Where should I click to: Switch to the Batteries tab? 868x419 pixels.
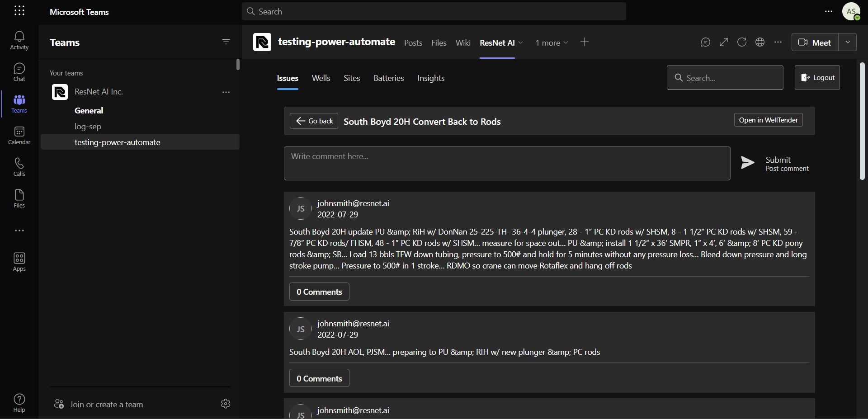pos(388,78)
